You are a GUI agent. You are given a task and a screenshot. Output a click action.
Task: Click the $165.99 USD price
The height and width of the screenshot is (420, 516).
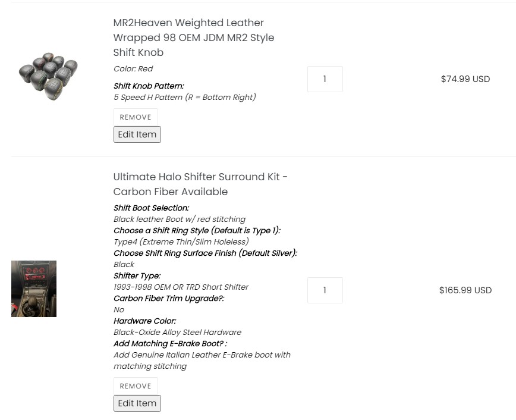[465, 290]
